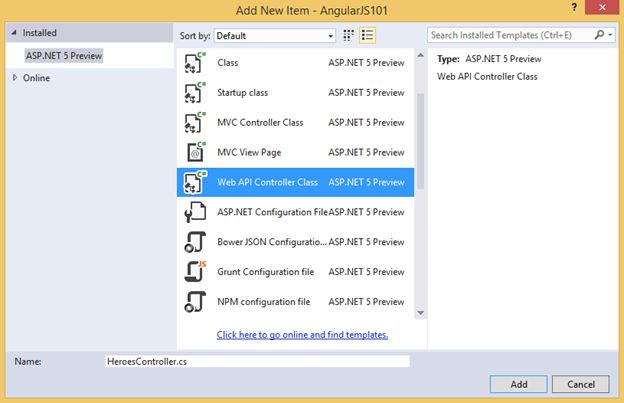Click ASP.NET 5 Preview beside Grunt Configuration file
624x403 pixels.
366,272
